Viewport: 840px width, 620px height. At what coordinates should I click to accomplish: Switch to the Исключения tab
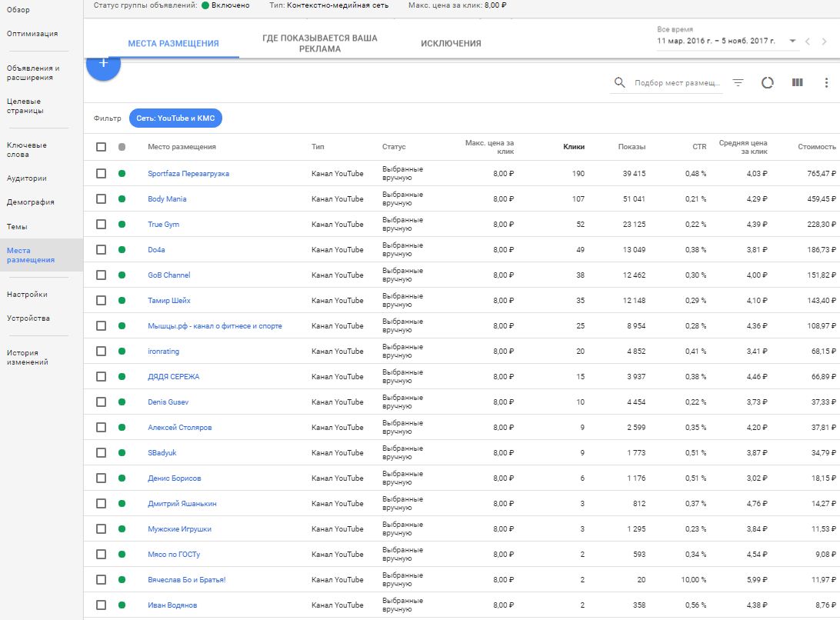(451, 44)
